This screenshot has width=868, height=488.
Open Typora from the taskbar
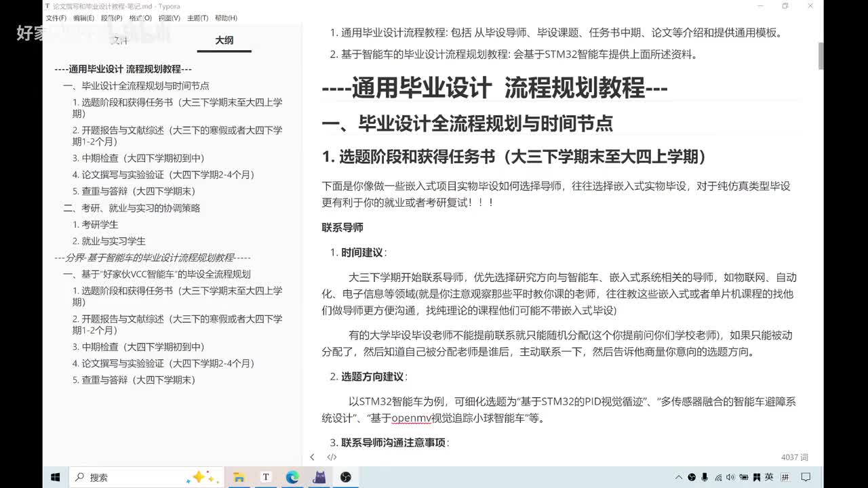pos(266,477)
